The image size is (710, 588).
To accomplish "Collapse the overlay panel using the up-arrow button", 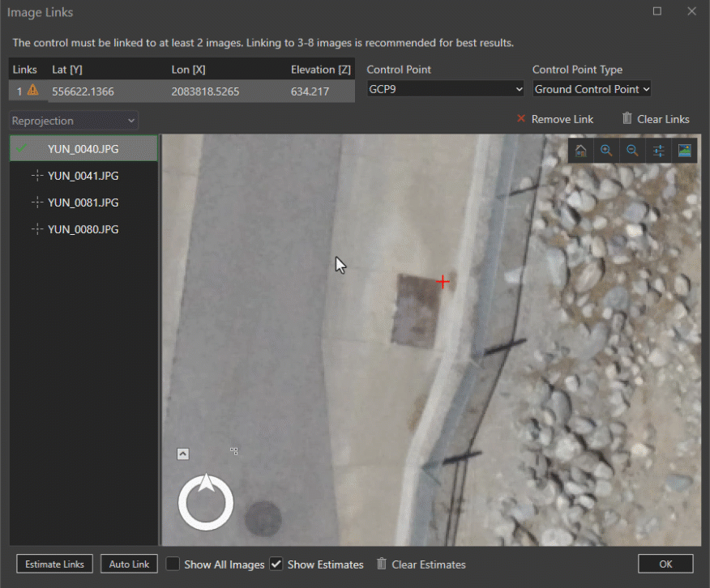I will click(182, 454).
